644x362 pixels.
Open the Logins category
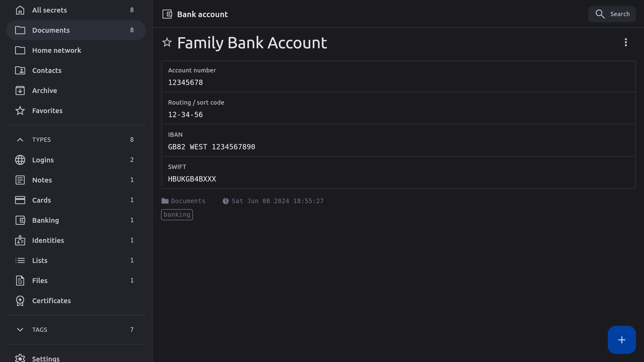43,160
